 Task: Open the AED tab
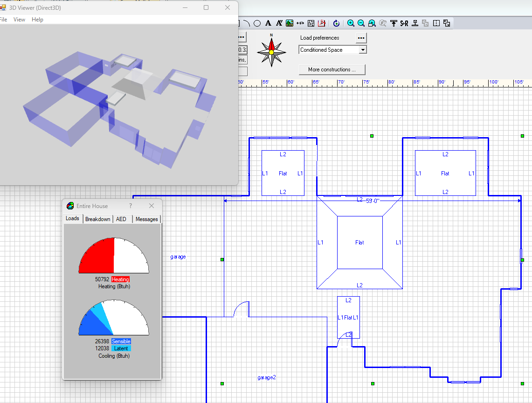[x=121, y=219]
